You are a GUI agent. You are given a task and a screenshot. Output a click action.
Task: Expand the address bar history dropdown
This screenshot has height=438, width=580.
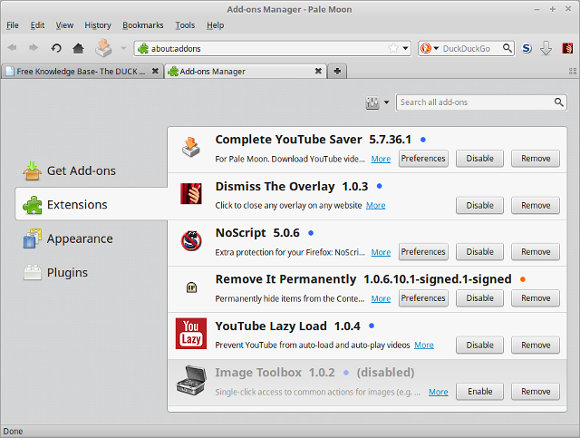coord(405,48)
